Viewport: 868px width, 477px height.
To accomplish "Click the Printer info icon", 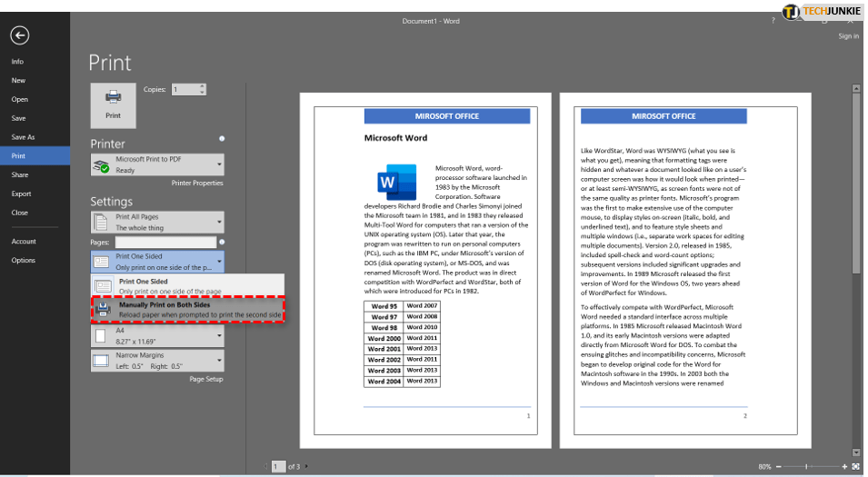I will point(222,138).
